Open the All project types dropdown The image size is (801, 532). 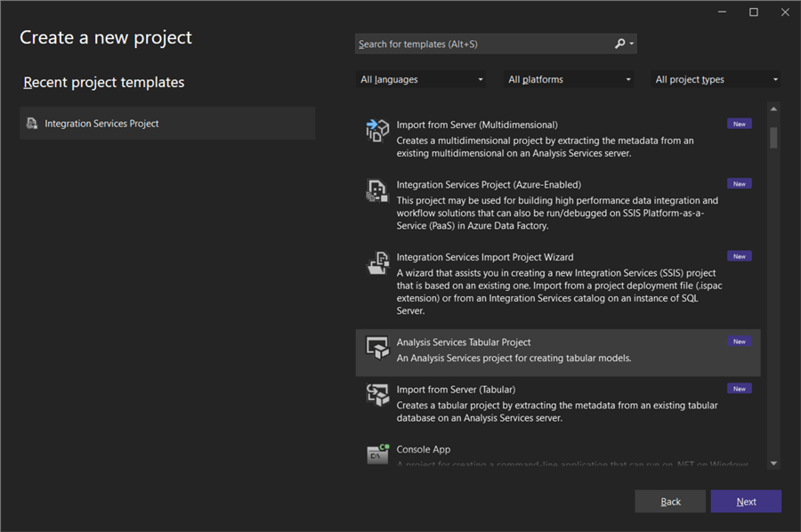pyautogui.click(x=716, y=79)
